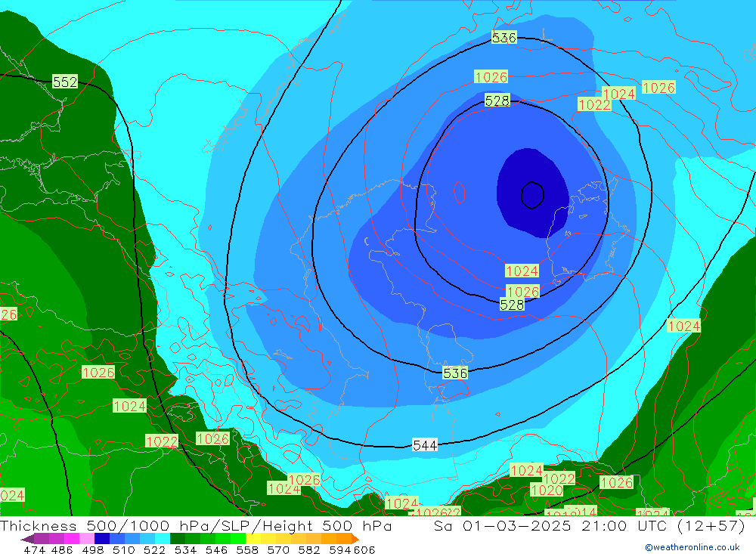Click the 552 height contour label
Screen dimensions: 756x554
65,82
